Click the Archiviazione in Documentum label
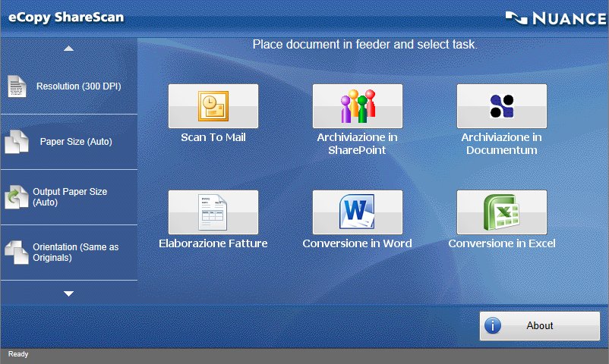The image size is (609, 364). click(x=502, y=143)
